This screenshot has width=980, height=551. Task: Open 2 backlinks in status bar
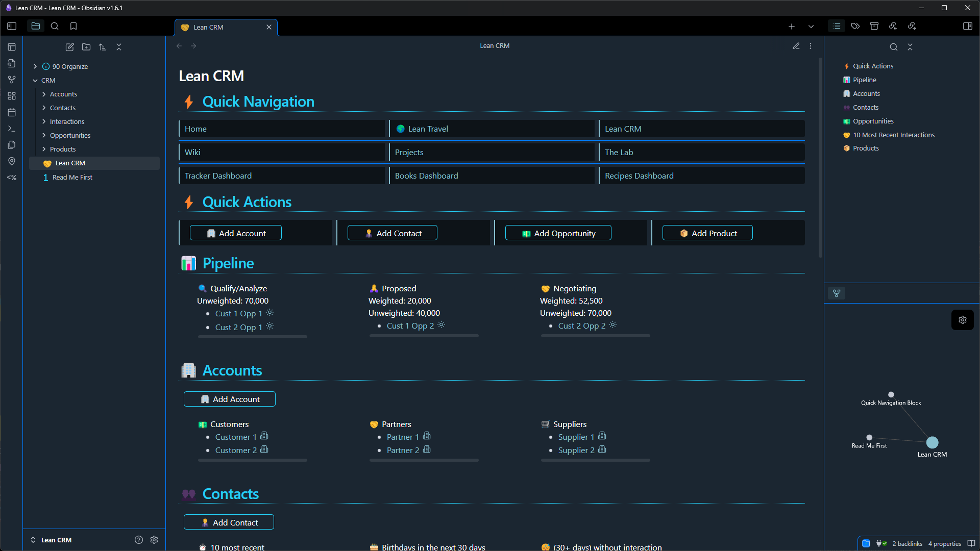(908, 544)
